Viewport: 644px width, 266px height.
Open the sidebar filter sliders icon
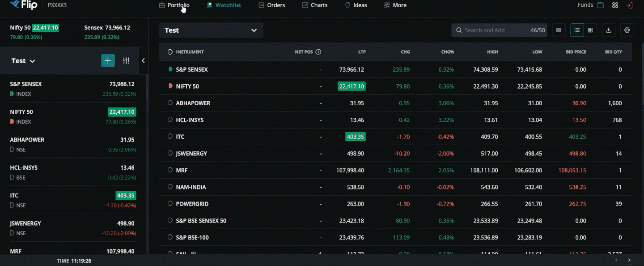click(x=127, y=60)
